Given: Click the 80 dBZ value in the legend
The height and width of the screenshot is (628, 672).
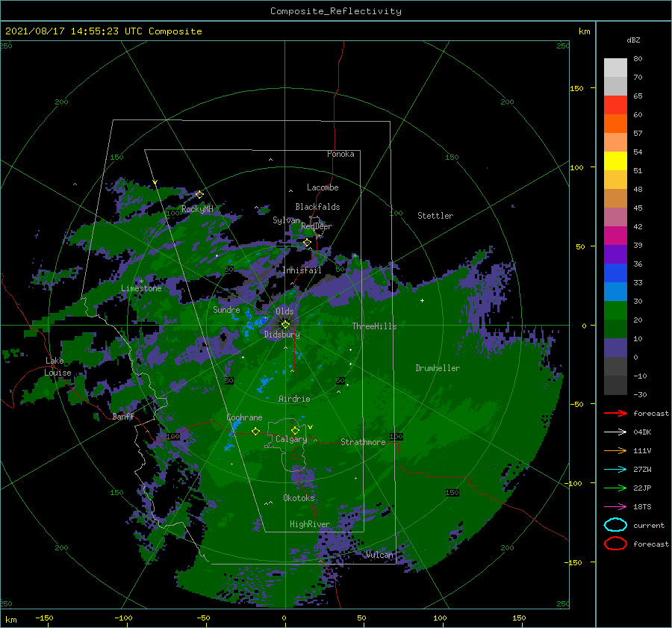Looking at the screenshot, I should click(x=638, y=58).
